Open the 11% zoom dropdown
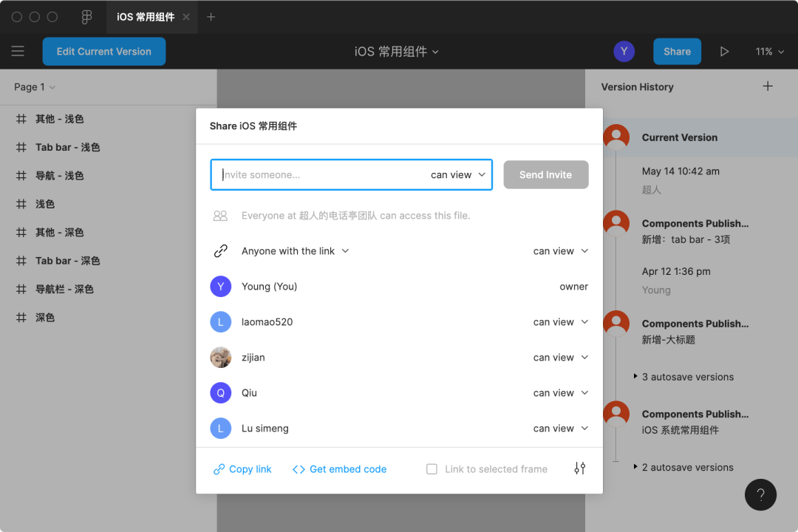798x532 pixels. 769,52
